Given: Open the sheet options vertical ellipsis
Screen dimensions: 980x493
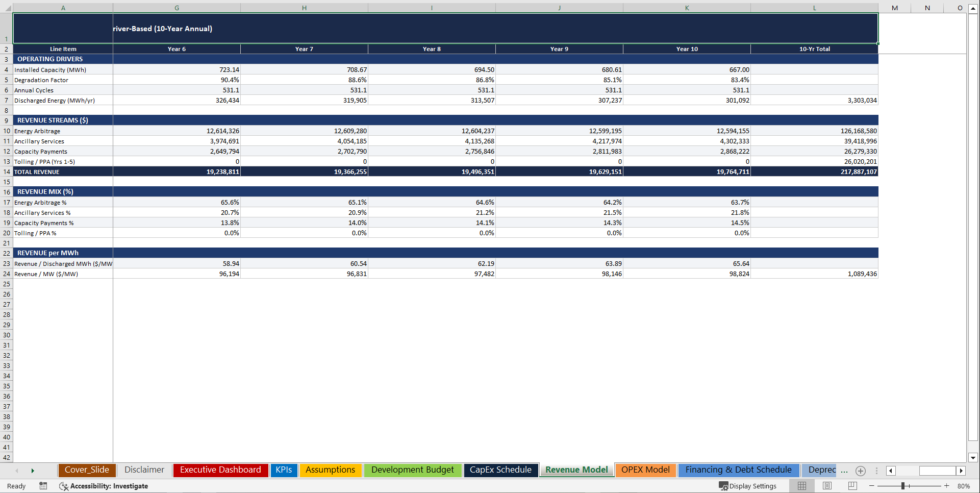Looking at the screenshot, I should point(876,471).
